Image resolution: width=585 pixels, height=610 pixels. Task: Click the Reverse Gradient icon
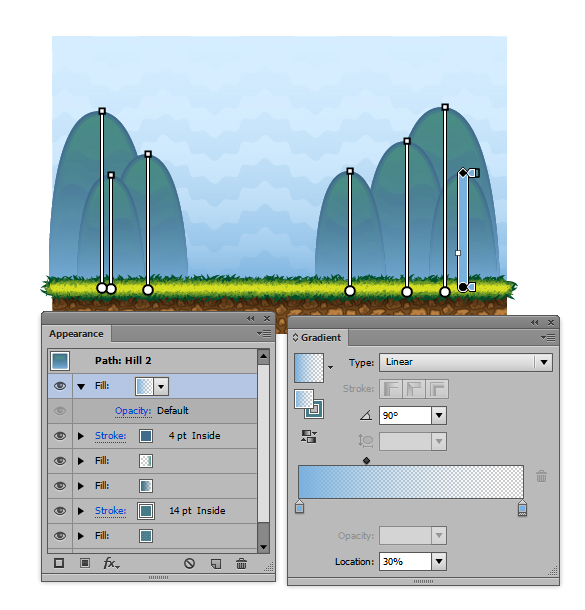pyautogui.click(x=309, y=436)
